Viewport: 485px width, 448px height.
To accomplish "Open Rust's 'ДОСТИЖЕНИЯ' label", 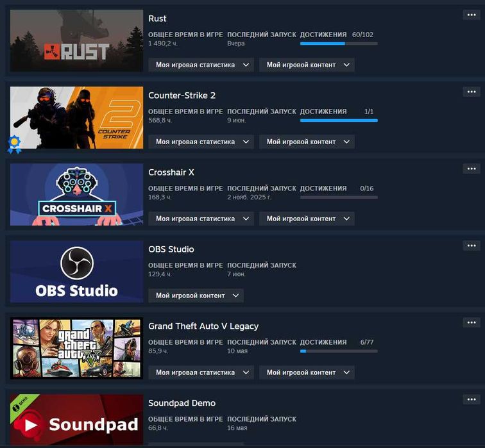I will [323, 35].
